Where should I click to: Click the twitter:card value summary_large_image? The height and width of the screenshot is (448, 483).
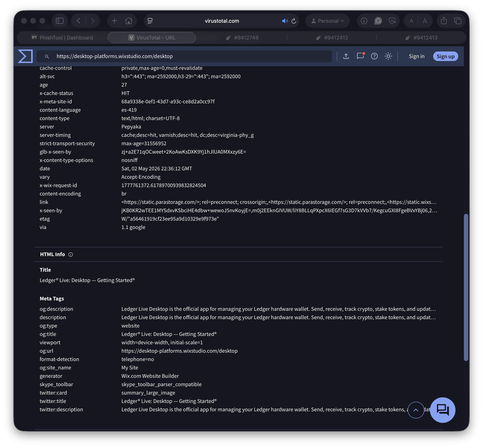coord(148,393)
